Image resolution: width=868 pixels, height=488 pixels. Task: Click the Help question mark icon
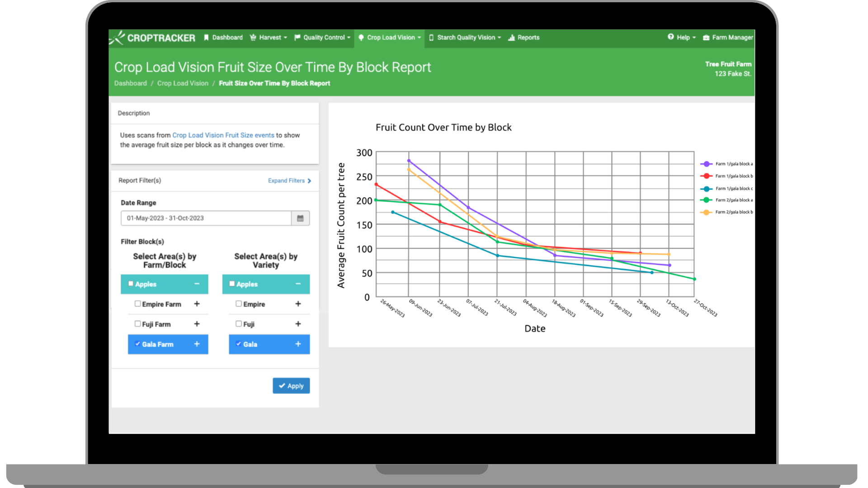click(x=669, y=37)
